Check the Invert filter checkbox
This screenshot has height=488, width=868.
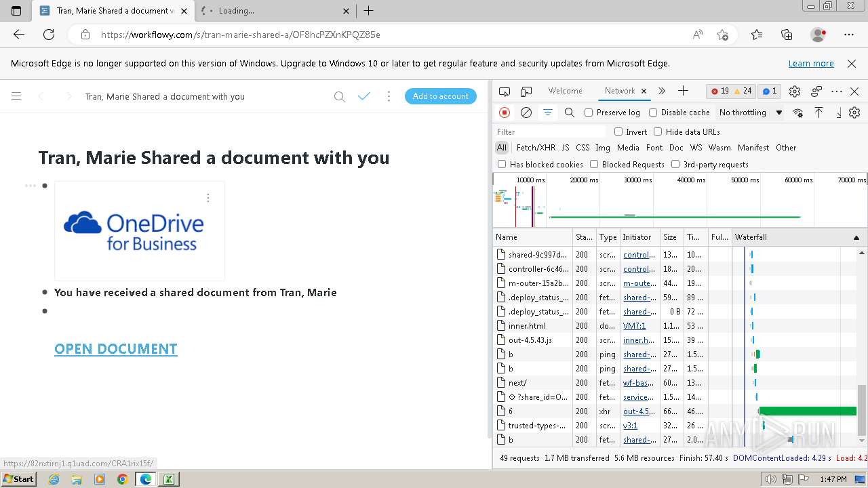coord(618,131)
